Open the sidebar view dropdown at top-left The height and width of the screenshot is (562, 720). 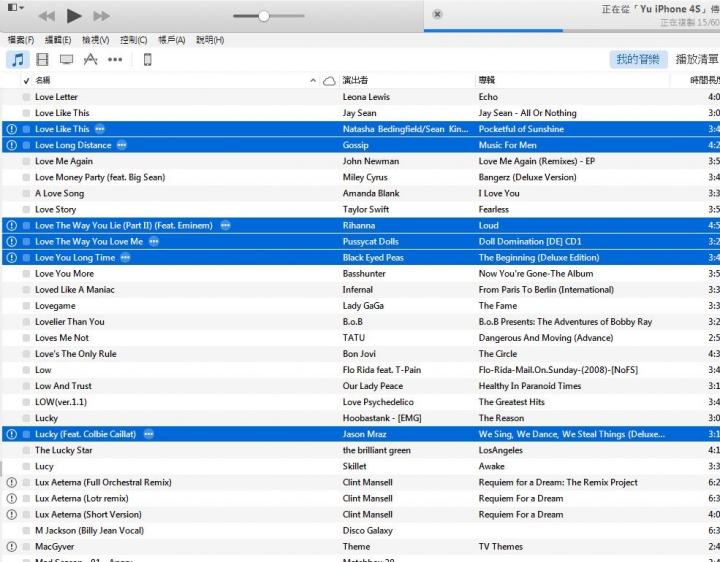pyautogui.click(x=16, y=7)
